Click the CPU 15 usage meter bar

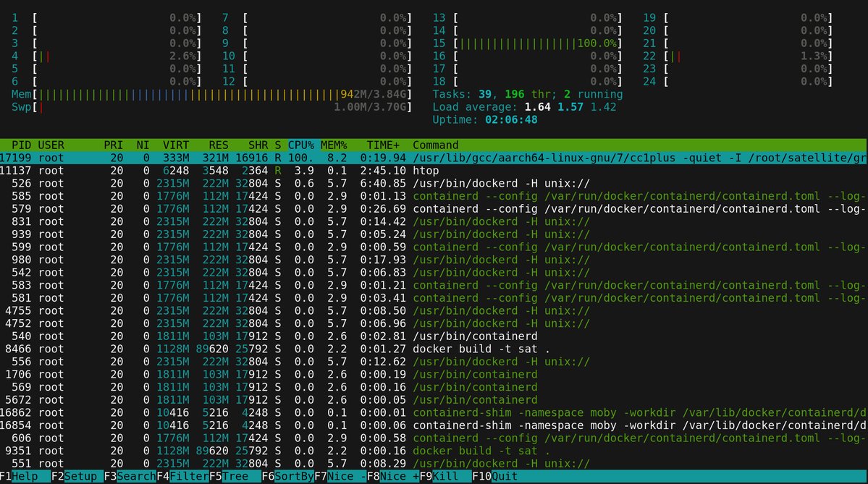[x=538, y=43]
